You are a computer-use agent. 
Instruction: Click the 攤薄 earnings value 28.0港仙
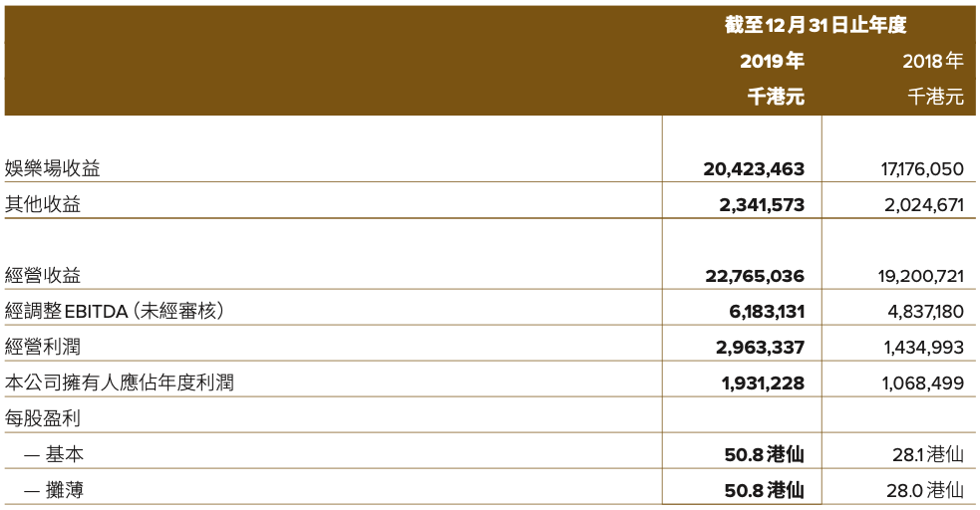(x=927, y=491)
